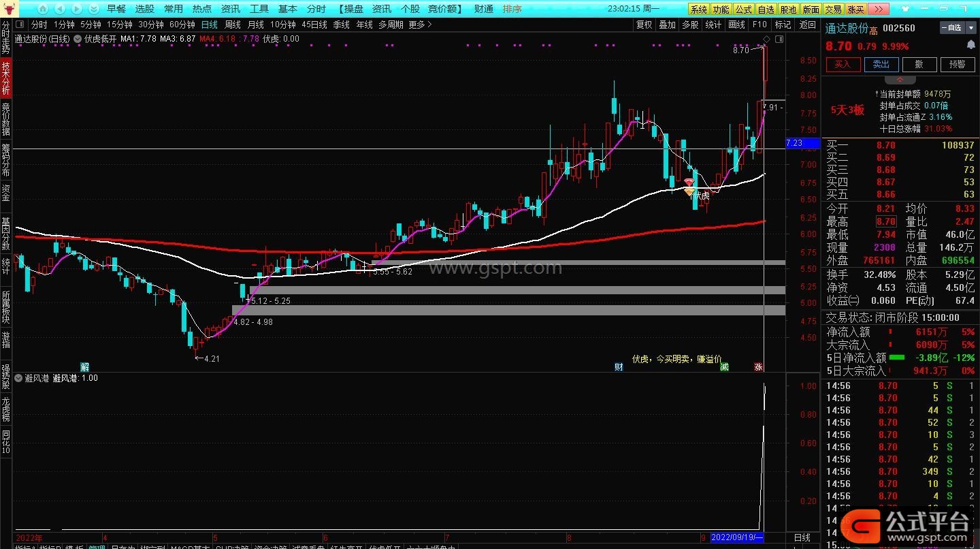Click the 5天3板 label
Image resolution: width=980 pixels, height=549 pixels.
(847, 110)
